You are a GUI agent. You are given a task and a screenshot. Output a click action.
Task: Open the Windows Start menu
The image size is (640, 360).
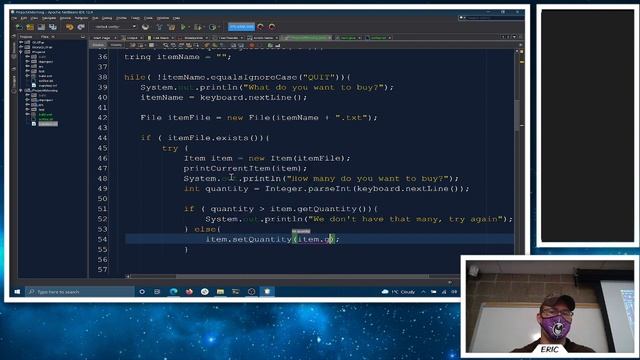17,291
